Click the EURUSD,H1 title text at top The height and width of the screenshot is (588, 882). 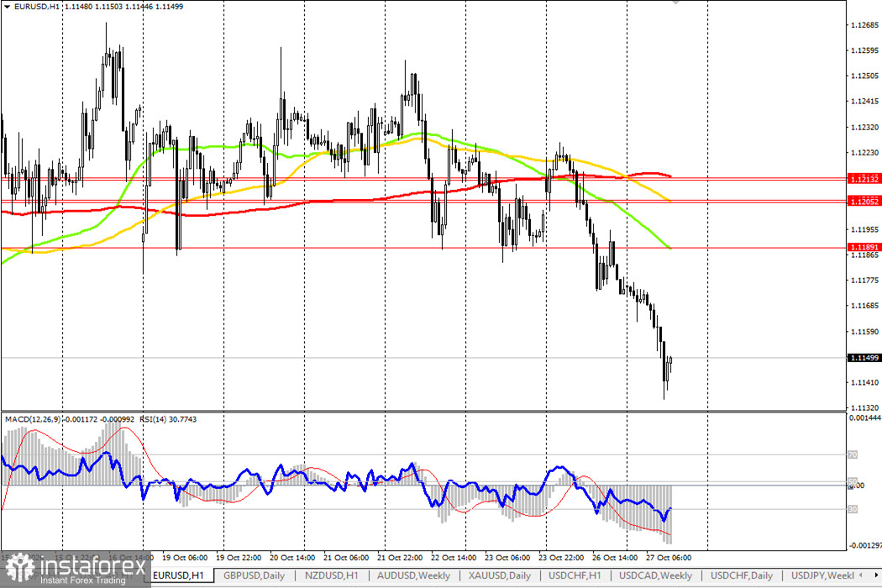tap(37, 7)
